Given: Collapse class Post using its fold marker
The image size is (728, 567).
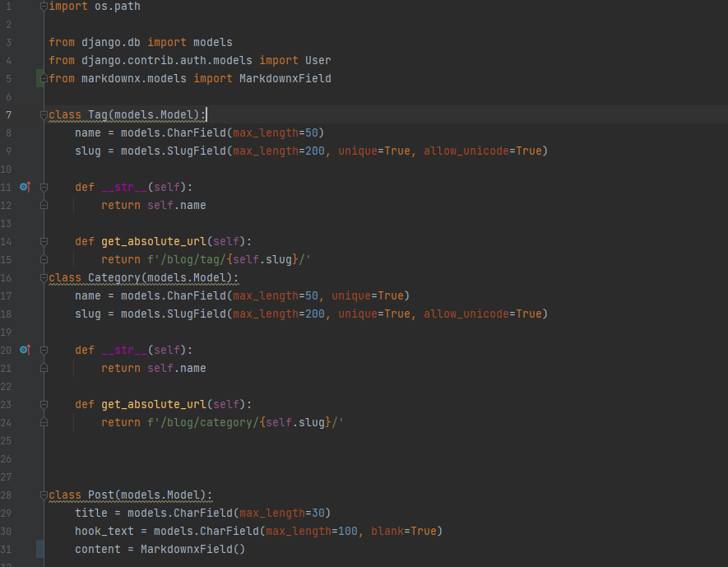Looking at the screenshot, I should [x=44, y=495].
